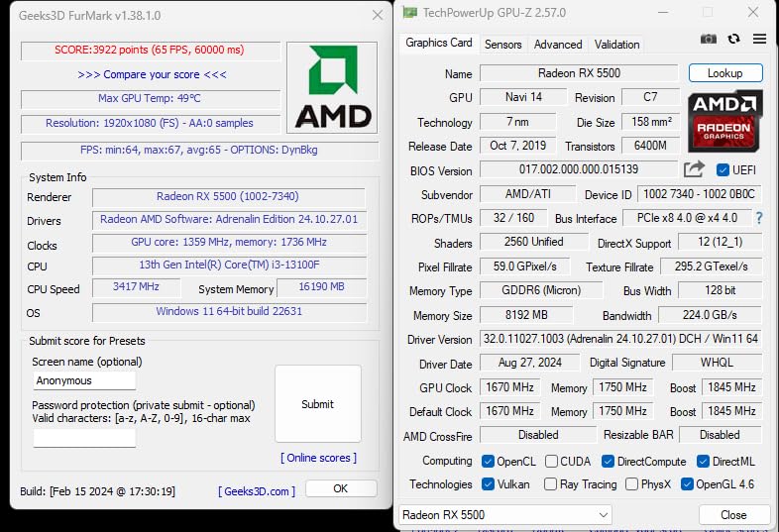Click the Lookup button in GPU-Z
The image size is (779, 532).
725,73
